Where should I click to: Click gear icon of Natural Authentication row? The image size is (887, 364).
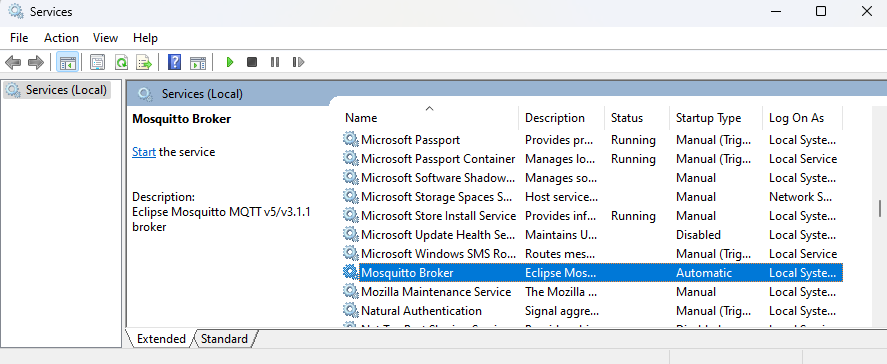pos(351,310)
